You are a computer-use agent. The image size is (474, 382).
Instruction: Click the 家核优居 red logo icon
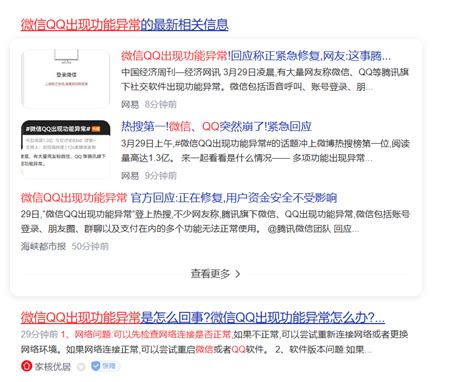pos(26,366)
